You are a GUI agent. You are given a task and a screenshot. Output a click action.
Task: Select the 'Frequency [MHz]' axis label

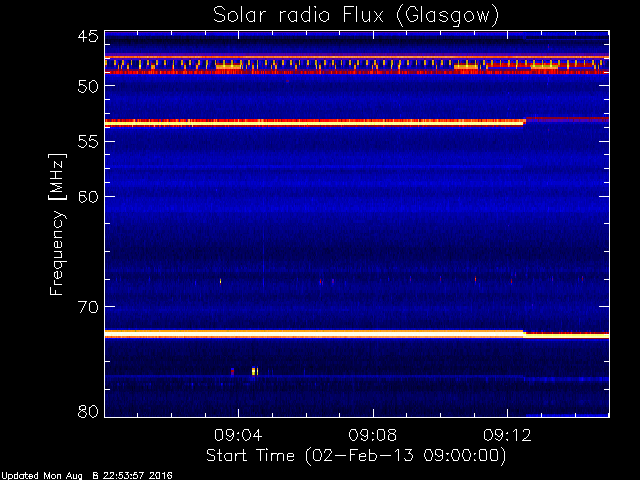tap(57, 224)
